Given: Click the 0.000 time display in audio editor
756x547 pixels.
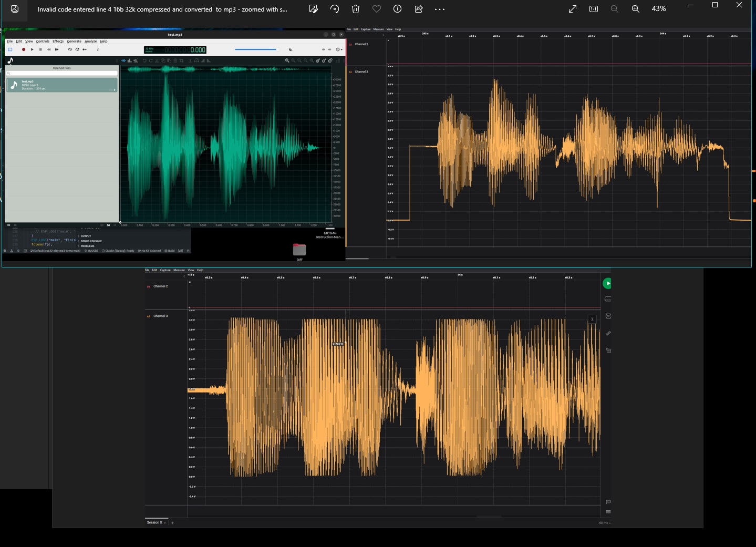Looking at the screenshot, I should point(175,50).
